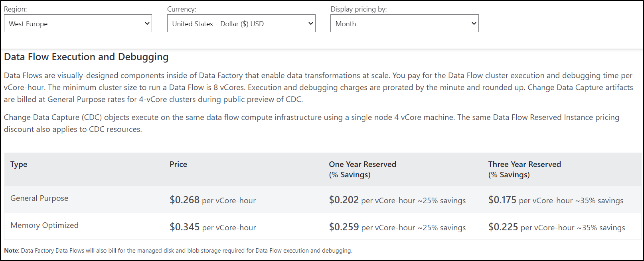644x261 pixels.
Task: Click the Type column header
Action: 19,165
